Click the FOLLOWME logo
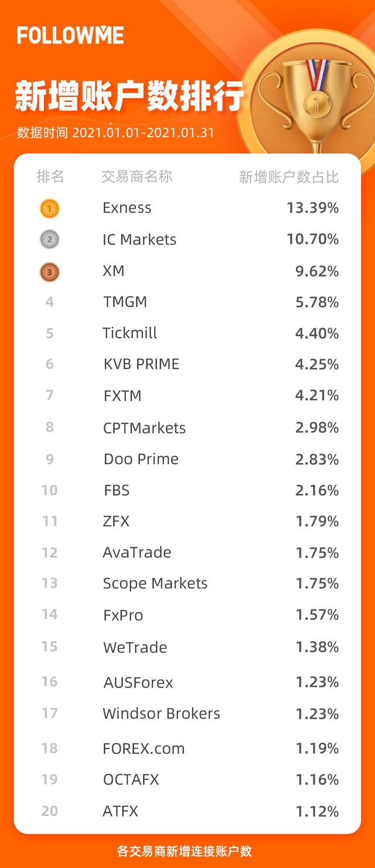 (x=70, y=35)
